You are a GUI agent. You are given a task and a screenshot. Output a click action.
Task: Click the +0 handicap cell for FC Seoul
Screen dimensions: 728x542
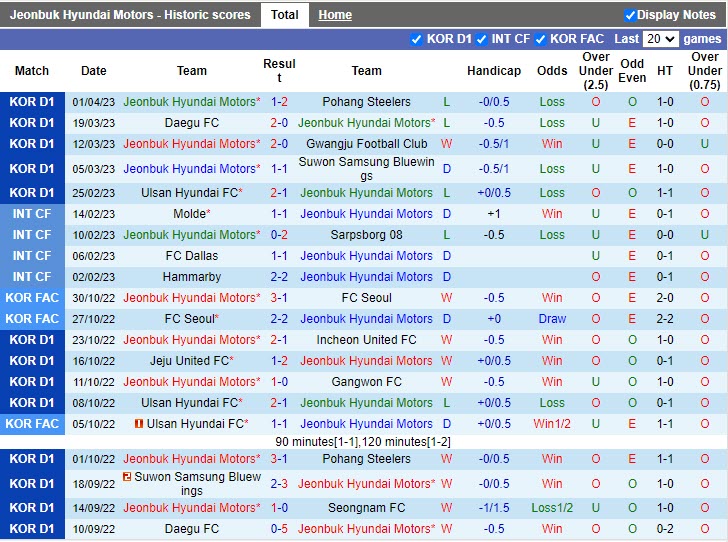pos(494,319)
